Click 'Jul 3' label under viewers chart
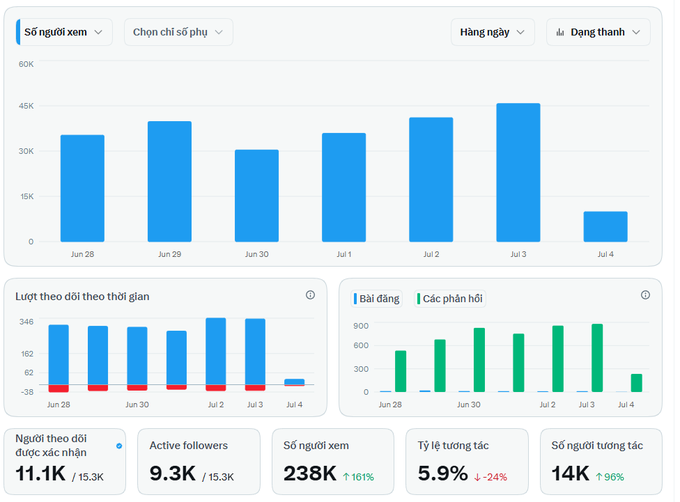Image resolution: width=680 pixels, height=502 pixels. 518,254
